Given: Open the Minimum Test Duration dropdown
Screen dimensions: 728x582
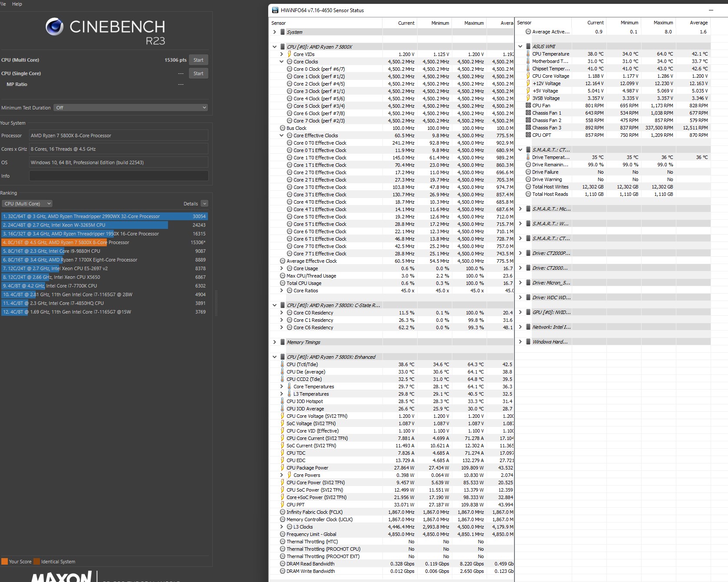Looking at the screenshot, I should tap(131, 108).
